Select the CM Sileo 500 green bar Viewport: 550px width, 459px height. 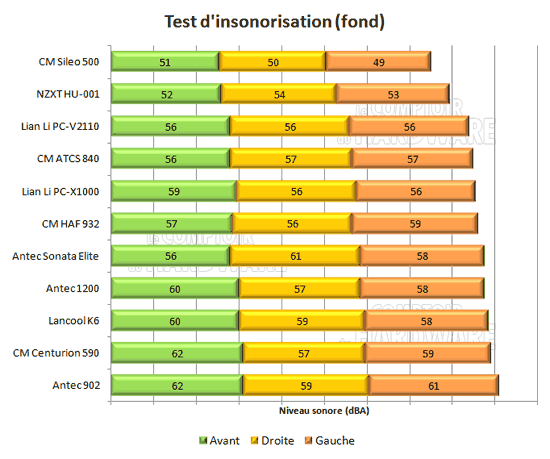point(165,62)
